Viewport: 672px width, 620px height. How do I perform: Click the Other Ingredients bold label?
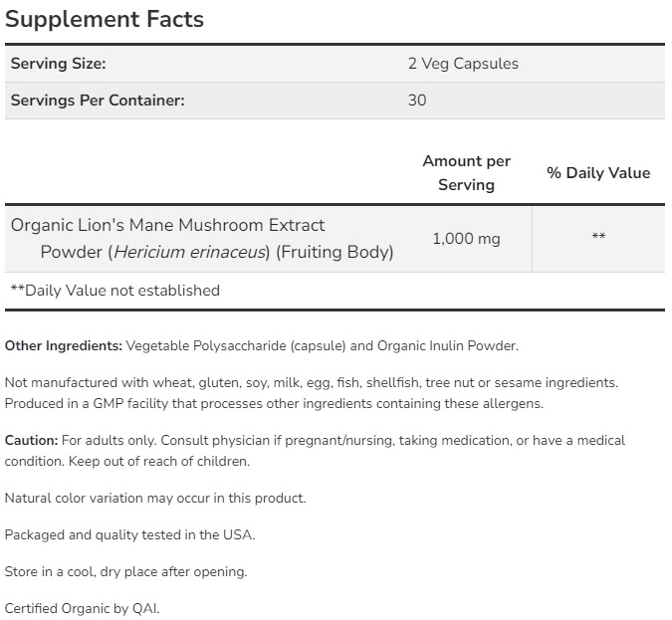64,346
